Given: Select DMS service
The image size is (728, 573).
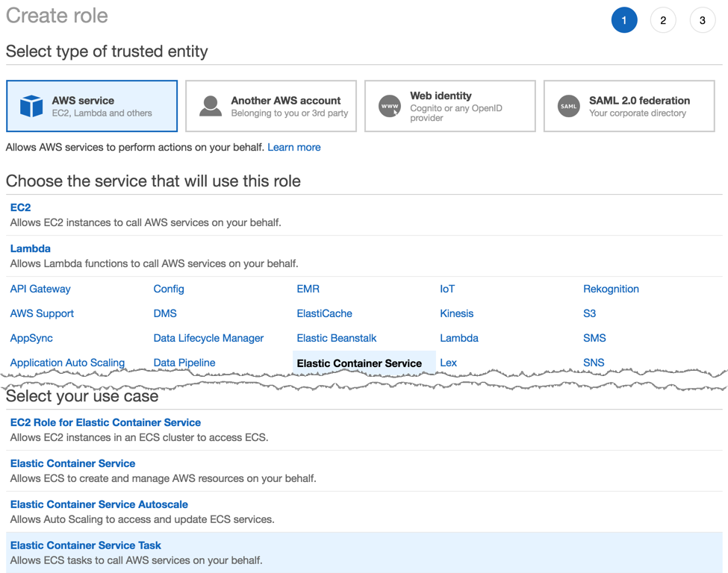Looking at the screenshot, I should [x=165, y=313].
